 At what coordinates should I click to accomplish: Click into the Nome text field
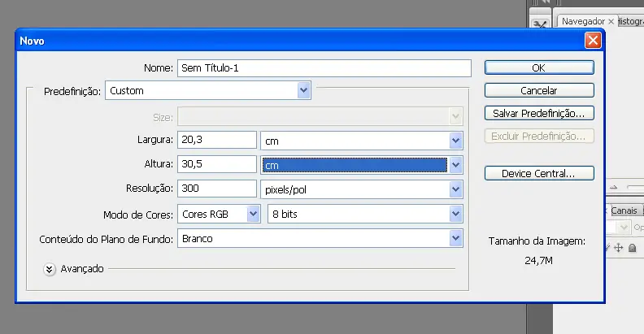tap(324, 68)
